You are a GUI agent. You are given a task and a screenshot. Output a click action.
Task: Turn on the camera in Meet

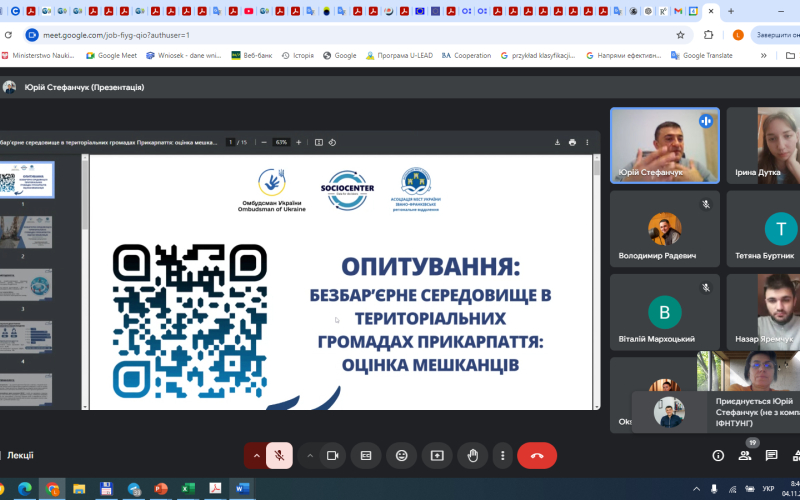click(333, 456)
